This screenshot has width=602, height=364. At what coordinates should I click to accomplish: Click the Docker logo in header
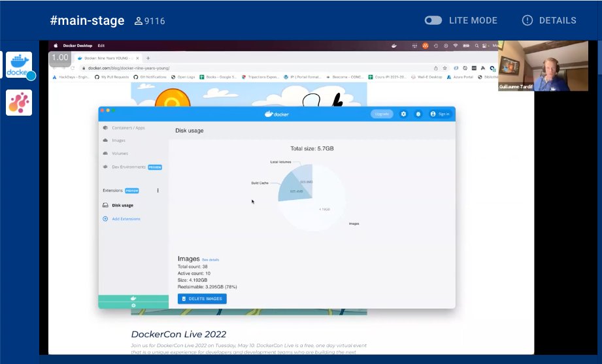pos(276,114)
